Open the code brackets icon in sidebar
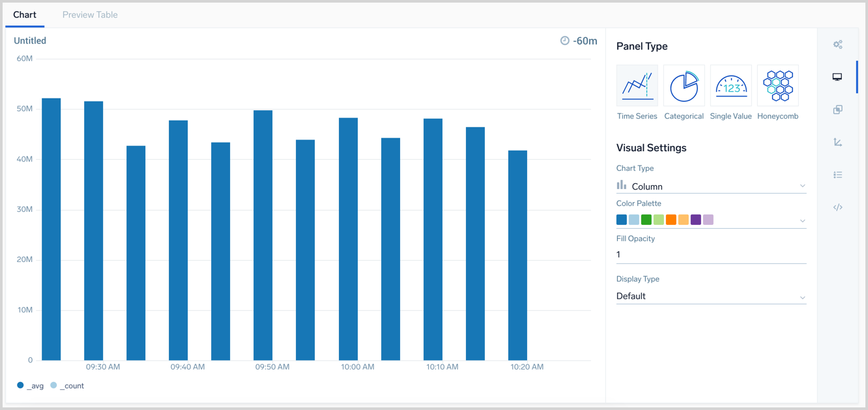This screenshot has height=410, width=868. tap(837, 207)
